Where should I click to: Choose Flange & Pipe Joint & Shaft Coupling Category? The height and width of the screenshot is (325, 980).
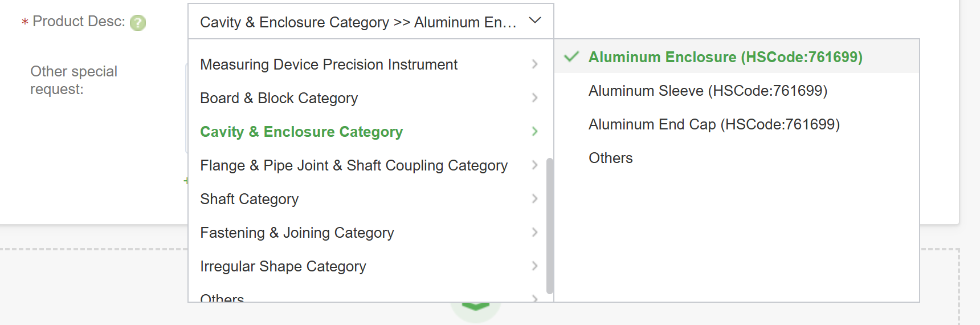[x=353, y=165]
